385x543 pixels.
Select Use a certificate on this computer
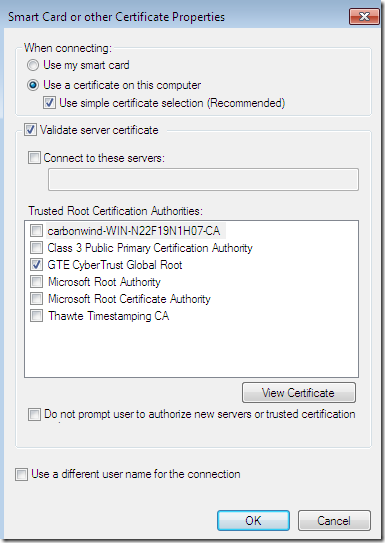(x=33, y=85)
